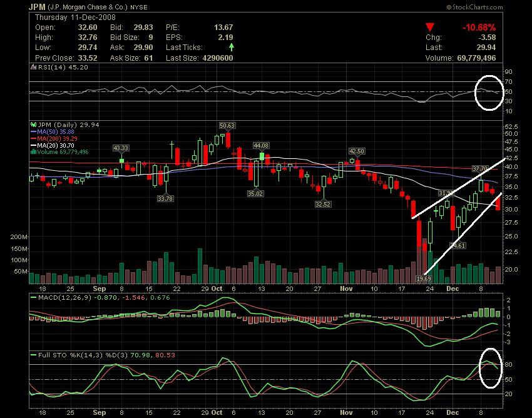Click the RSI indicator icon beside RSI(14)

pos(33,67)
